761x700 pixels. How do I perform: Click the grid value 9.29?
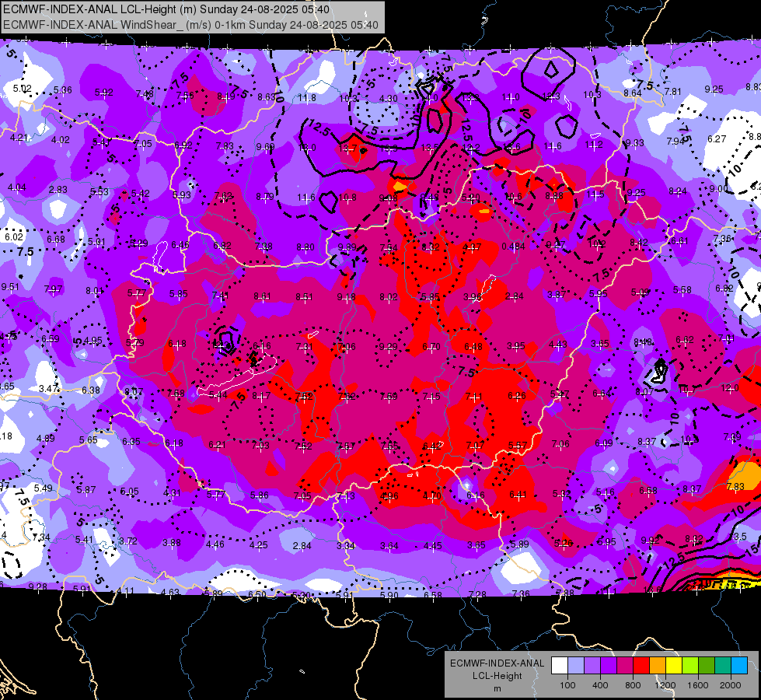(388, 346)
